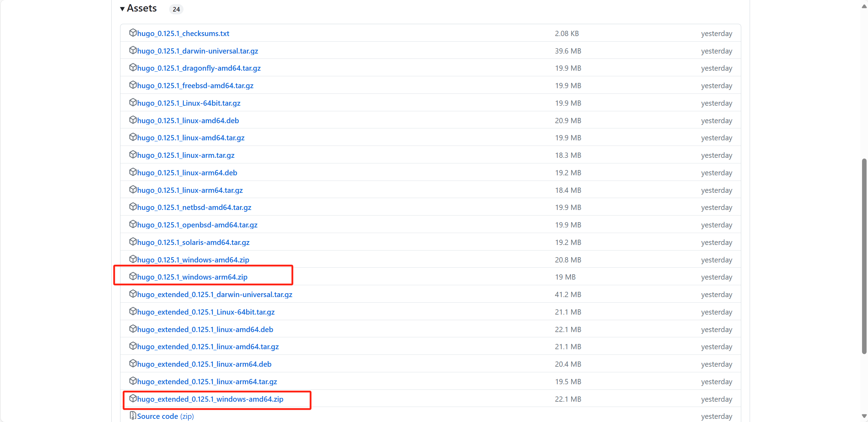Collapse the Assets section triangle

pos(122,9)
